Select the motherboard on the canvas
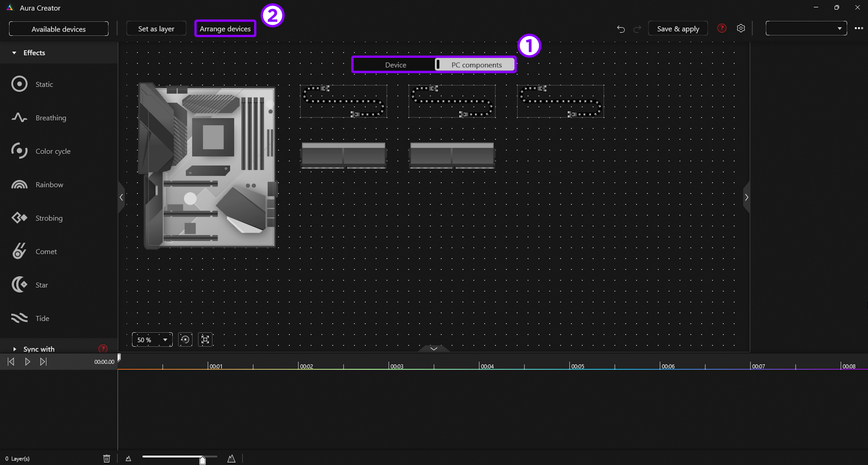The height and width of the screenshot is (465, 868). coord(208,166)
